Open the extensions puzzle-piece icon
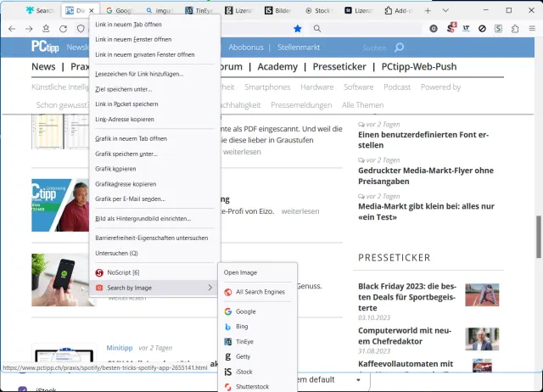The height and width of the screenshot is (392, 543). coord(515,29)
